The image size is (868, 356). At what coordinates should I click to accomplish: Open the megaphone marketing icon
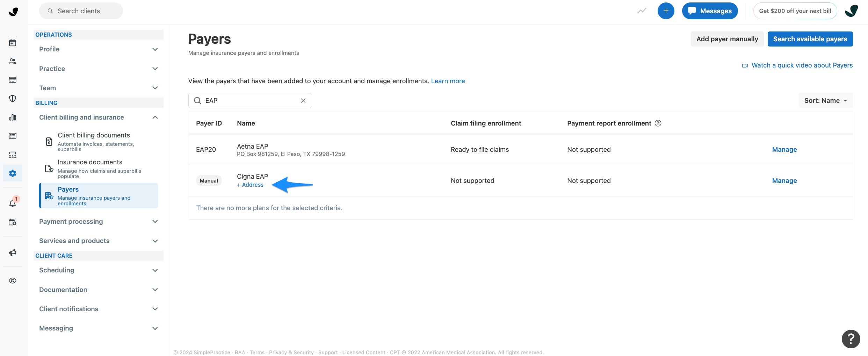(x=13, y=252)
